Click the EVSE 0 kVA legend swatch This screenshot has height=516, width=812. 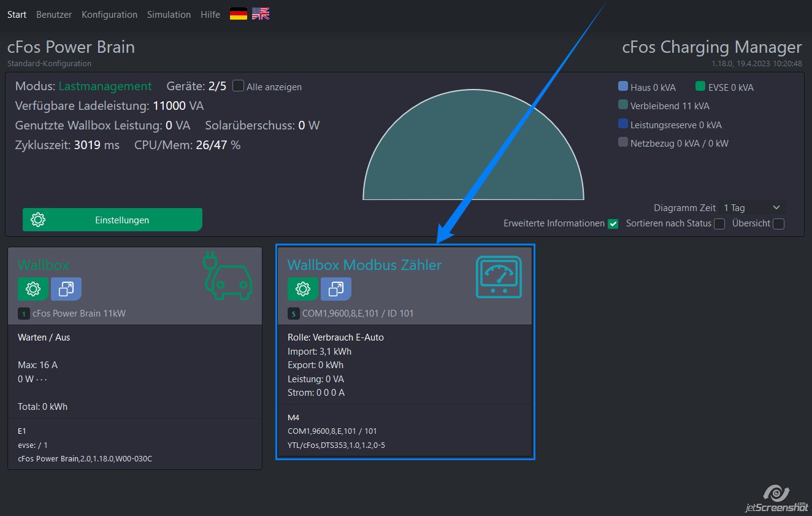click(x=701, y=87)
